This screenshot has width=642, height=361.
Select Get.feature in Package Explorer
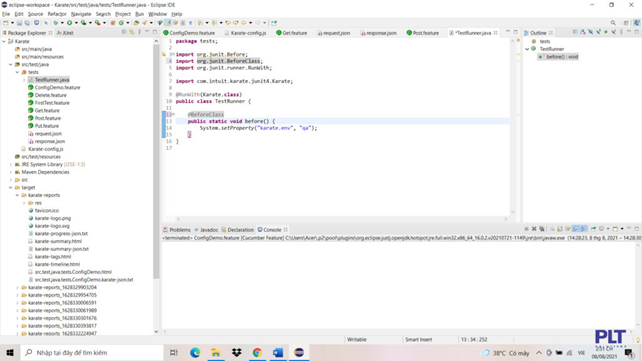(47, 111)
